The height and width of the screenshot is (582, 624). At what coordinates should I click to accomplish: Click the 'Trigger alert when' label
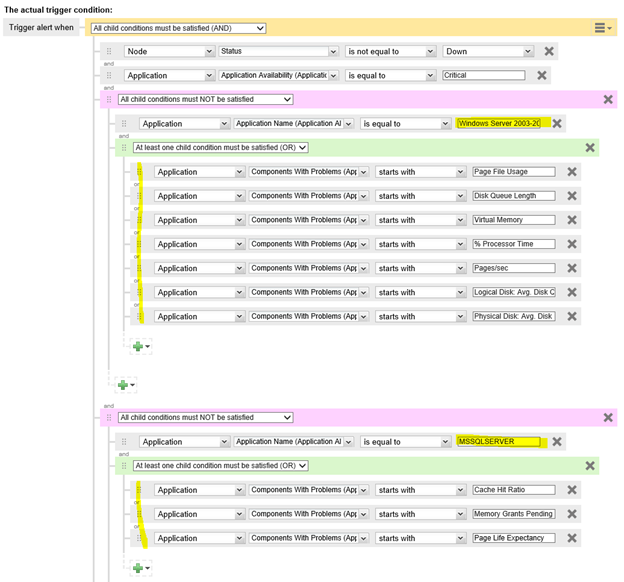tap(41, 27)
